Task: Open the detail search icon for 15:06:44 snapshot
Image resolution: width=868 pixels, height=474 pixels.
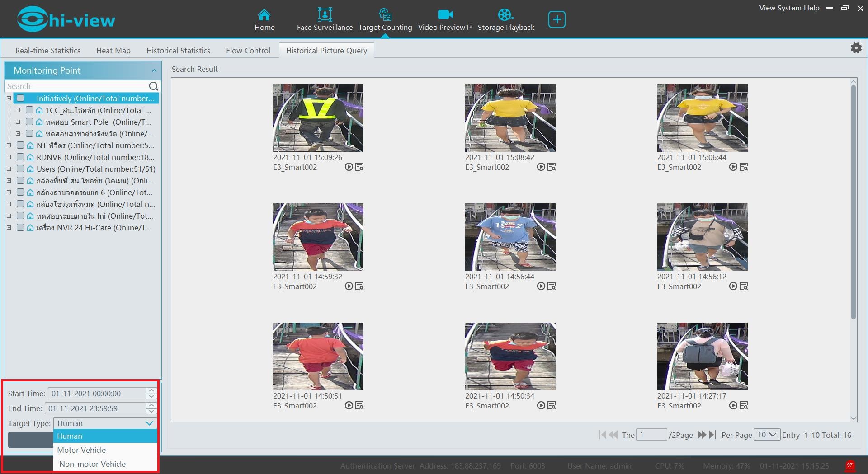Action: [744, 167]
